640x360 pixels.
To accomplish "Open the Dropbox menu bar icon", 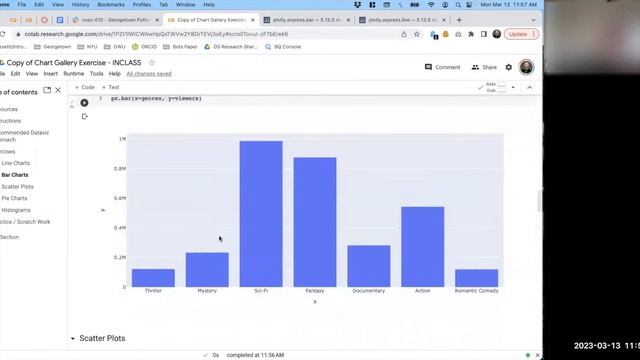I will tap(358, 4).
